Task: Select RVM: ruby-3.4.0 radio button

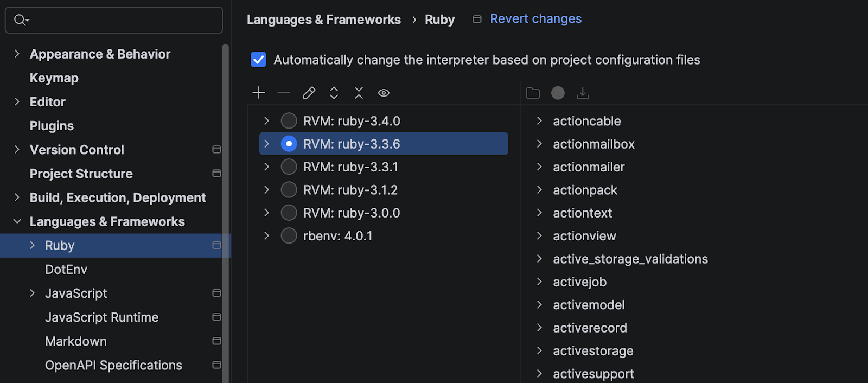Action: tap(289, 121)
